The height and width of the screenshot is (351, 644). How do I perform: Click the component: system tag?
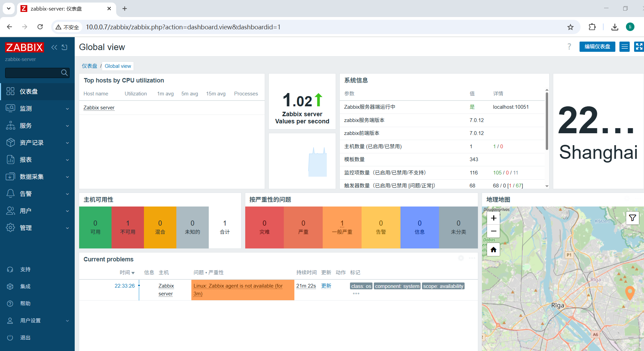397,286
